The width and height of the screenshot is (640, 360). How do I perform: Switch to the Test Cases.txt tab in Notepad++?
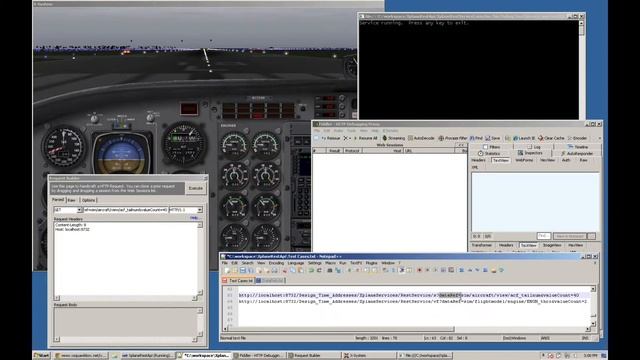[238, 281]
